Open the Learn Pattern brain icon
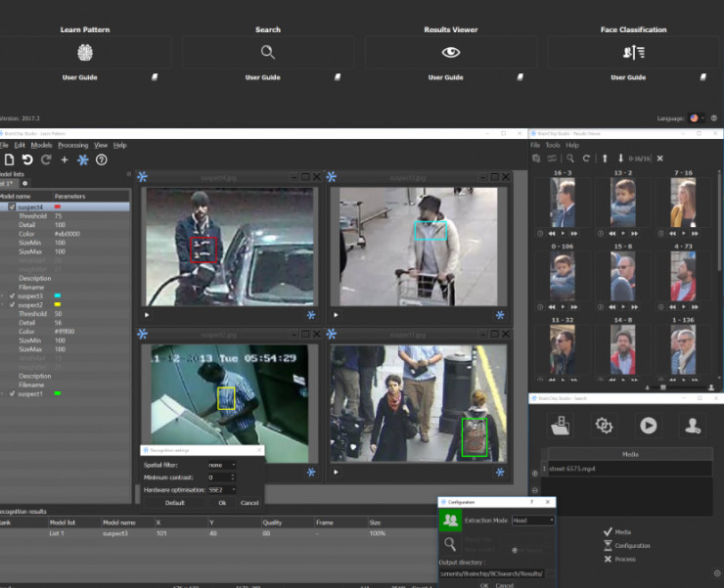Screen dimensions: 724x588 [85, 53]
